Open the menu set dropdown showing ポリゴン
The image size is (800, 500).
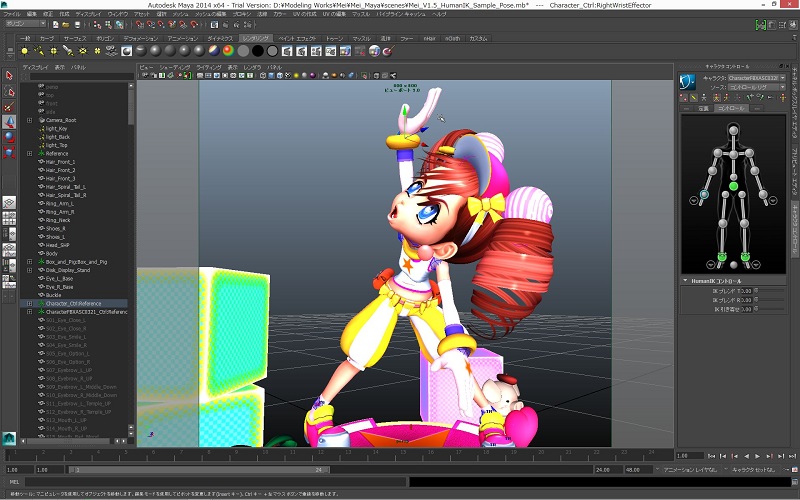point(24,24)
